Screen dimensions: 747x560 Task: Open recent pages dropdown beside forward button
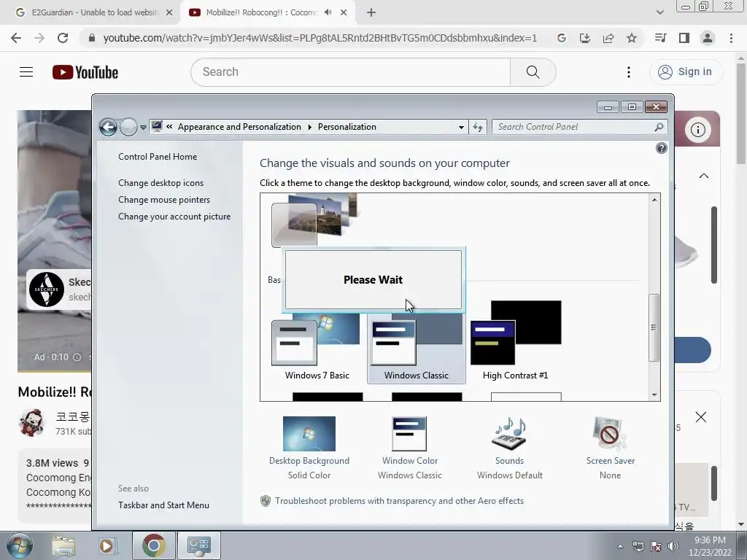[x=143, y=128]
